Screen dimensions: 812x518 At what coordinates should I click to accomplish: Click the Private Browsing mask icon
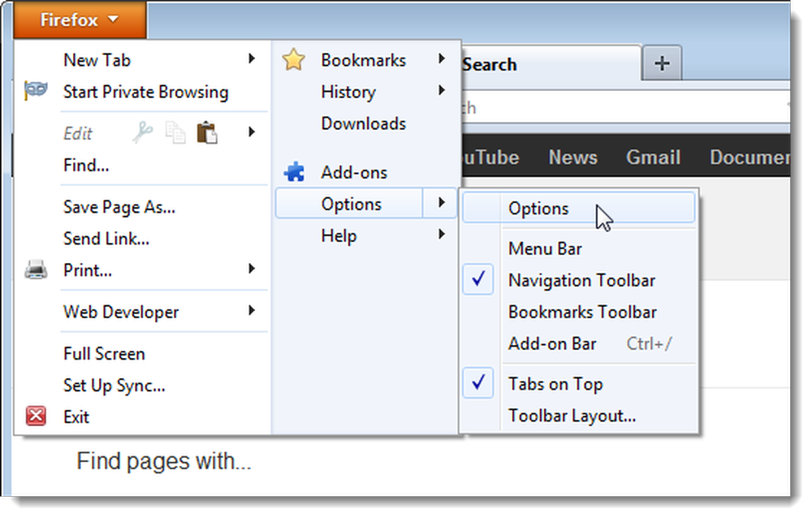(36, 90)
